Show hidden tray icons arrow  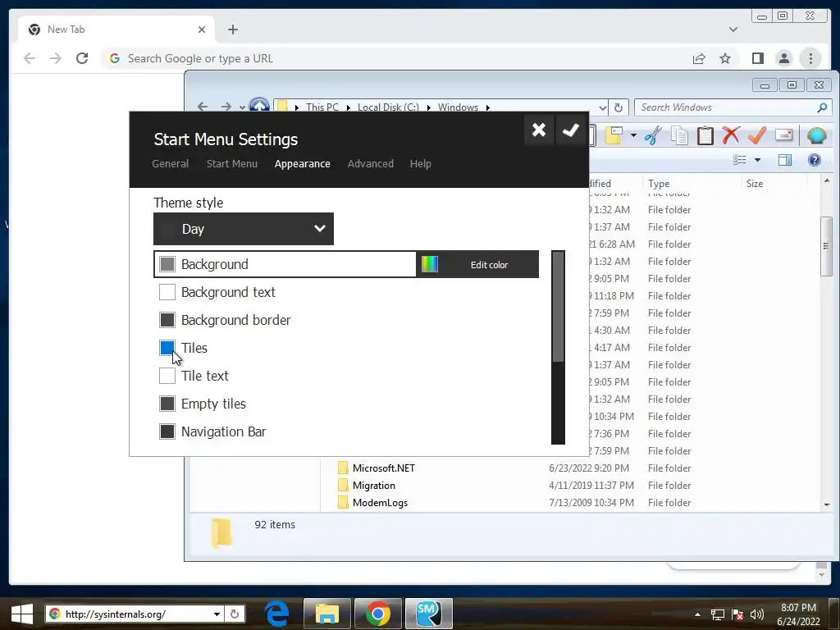pyautogui.click(x=697, y=614)
